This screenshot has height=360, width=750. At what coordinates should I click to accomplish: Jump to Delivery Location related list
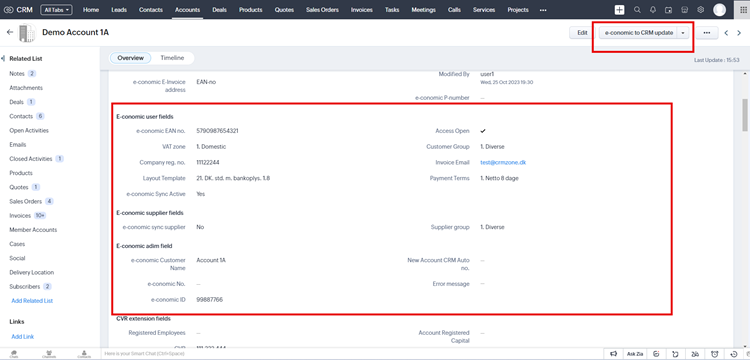click(32, 273)
